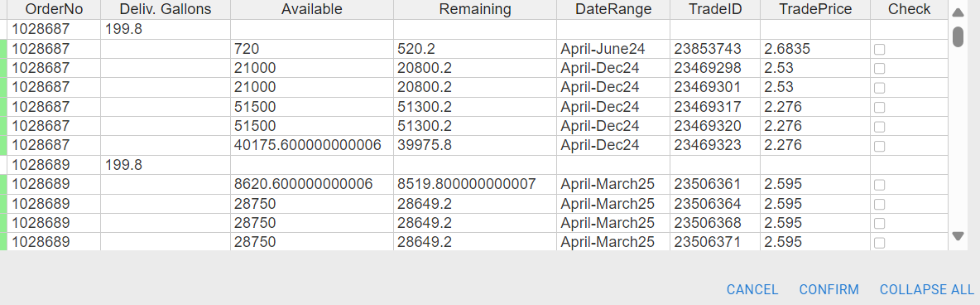Click the vertical scrollbar thumb
Image resolution: width=980 pixels, height=305 pixels.
click(x=958, y=36)
